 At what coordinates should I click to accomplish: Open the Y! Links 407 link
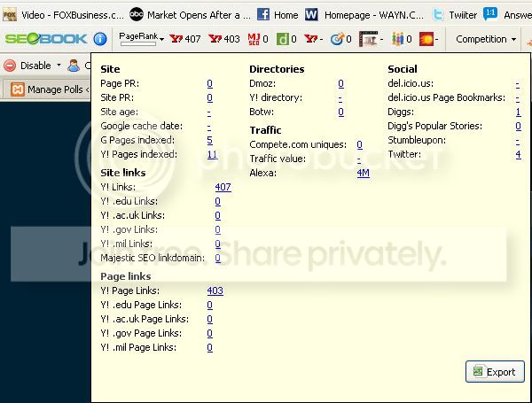pyautogui.click(x=223, y=187)
